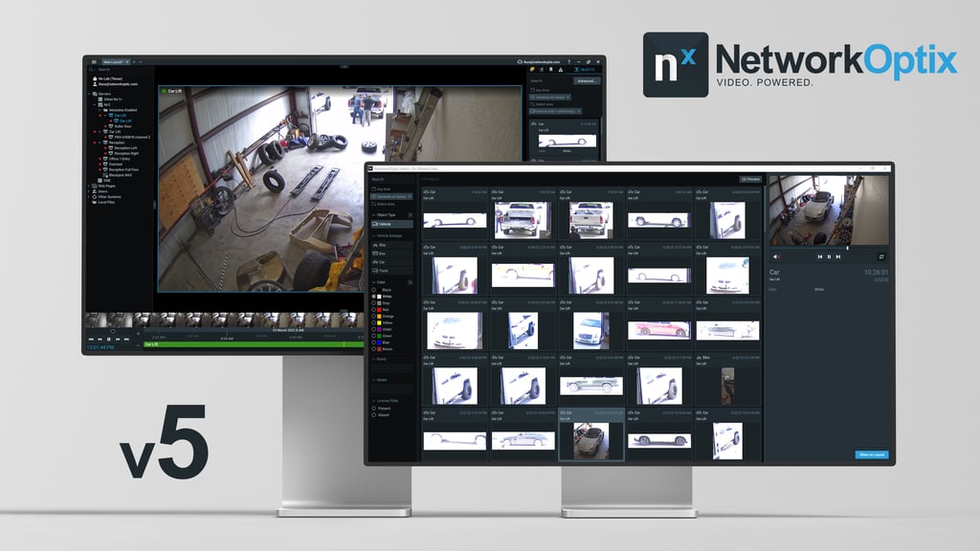Click the Car result thumbnail in right panel
Image resolution: width=980 pixels, height=551 pixels.
pos(567,142)
